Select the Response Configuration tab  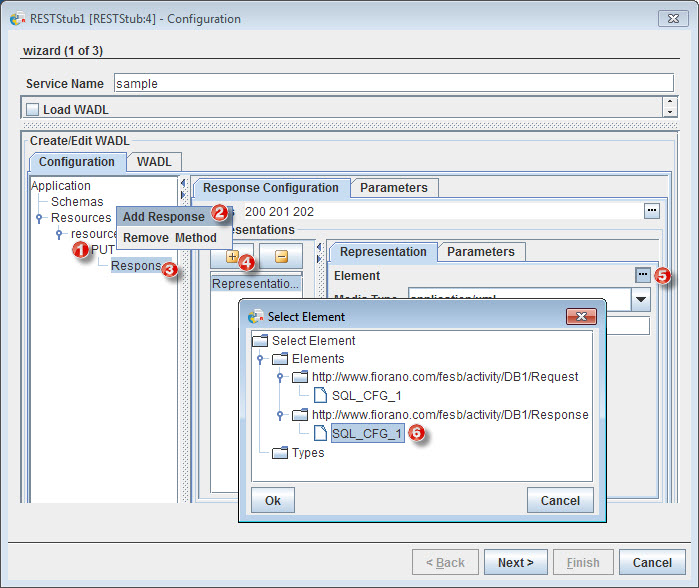[271, 188]
